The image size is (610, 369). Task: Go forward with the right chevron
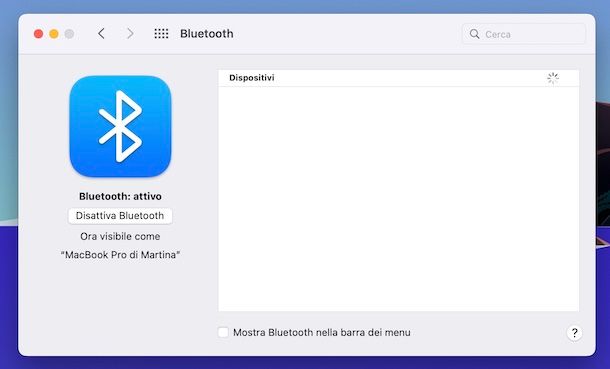[x=130, y=34]
